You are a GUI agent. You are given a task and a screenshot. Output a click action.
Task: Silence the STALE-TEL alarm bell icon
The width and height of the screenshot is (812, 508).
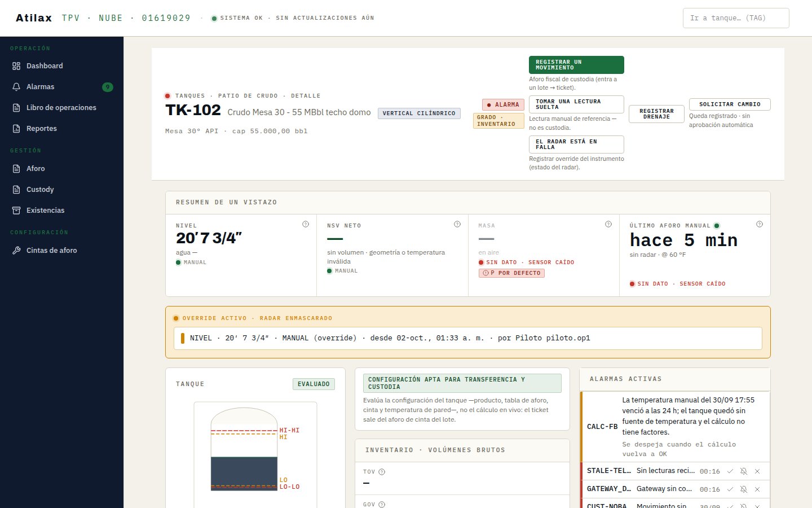coord(744,471)
